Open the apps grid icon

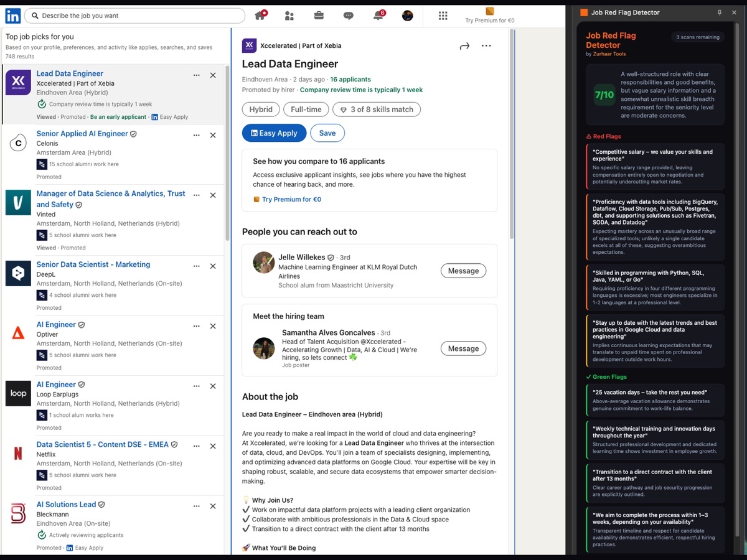click(443, 16)
